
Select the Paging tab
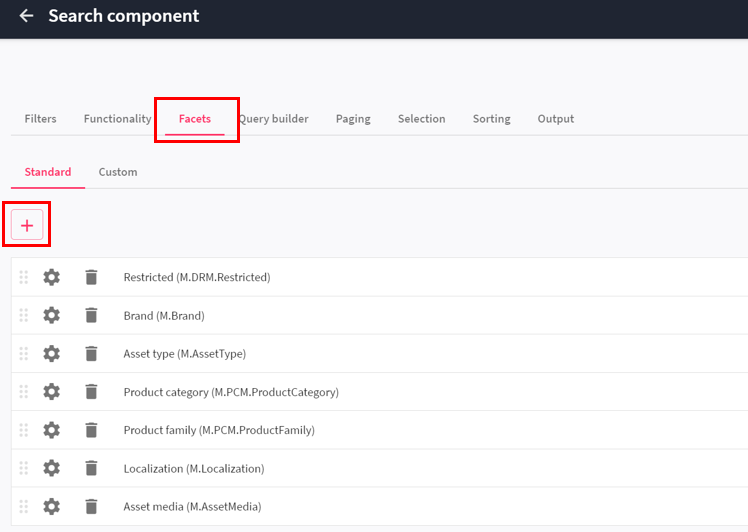coord(353,119)
